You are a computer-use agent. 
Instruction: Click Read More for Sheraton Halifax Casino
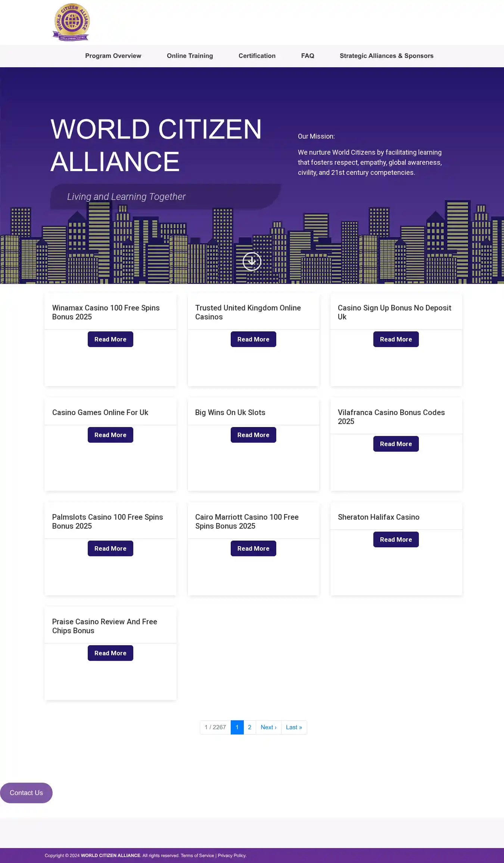click(x=396, y=539)
